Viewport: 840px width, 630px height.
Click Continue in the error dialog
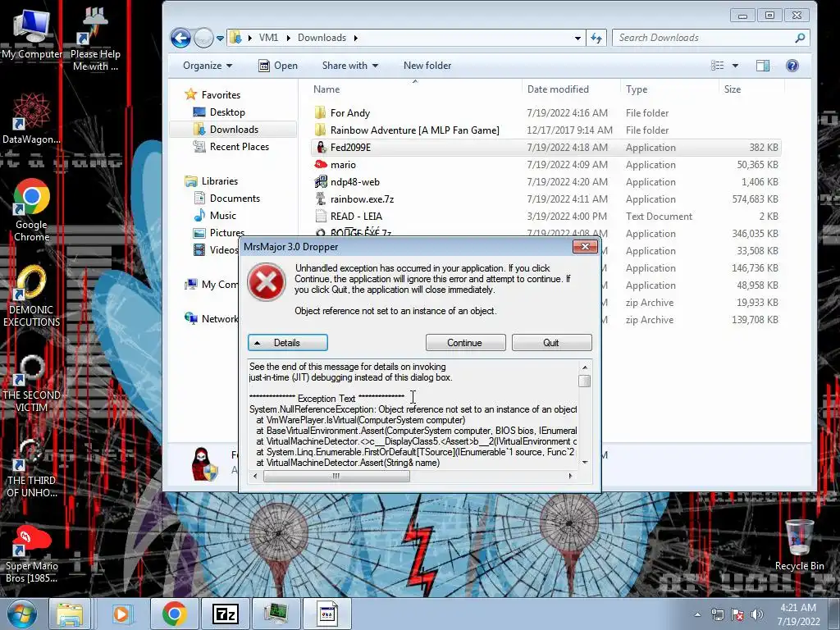(465, 343)
